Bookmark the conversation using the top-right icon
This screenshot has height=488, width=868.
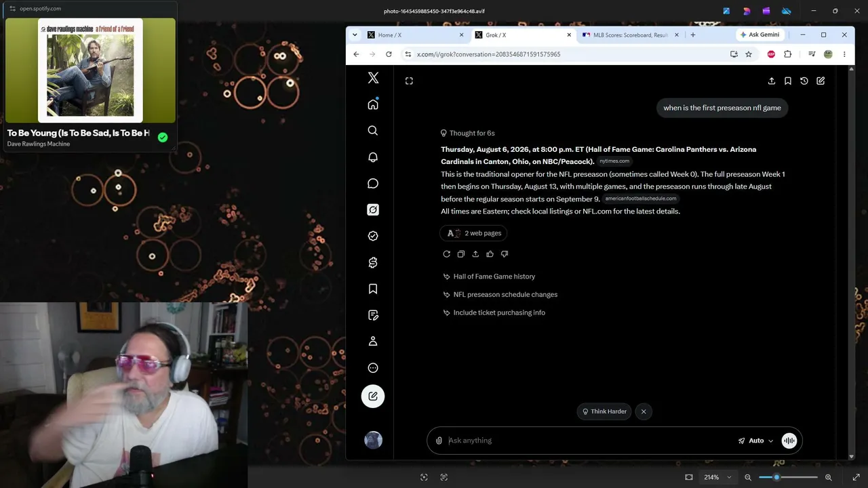click(788, 81)
